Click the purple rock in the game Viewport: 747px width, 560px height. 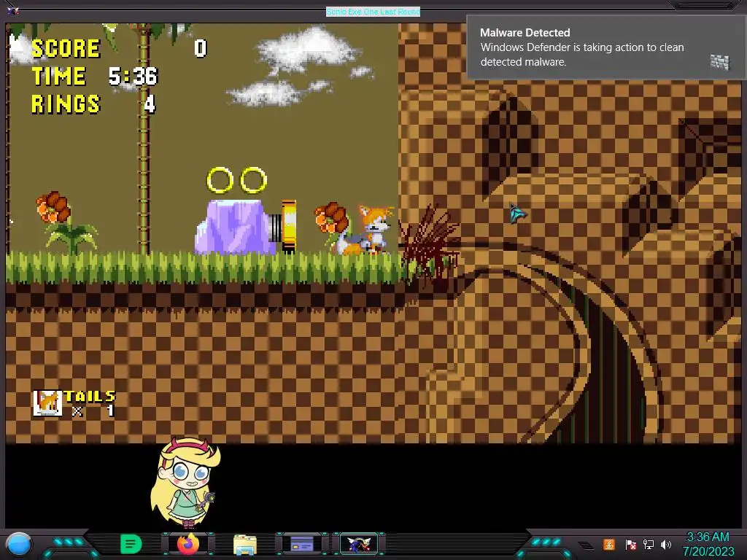pos(234,227)
